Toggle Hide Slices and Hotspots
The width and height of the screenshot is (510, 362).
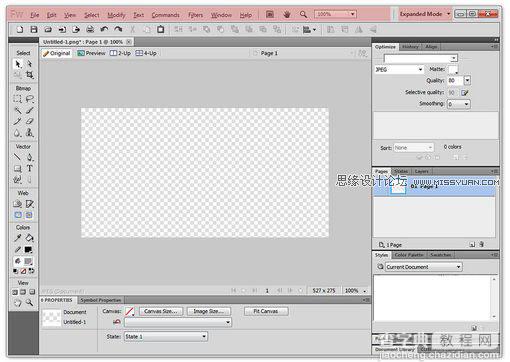click(18, 215)
